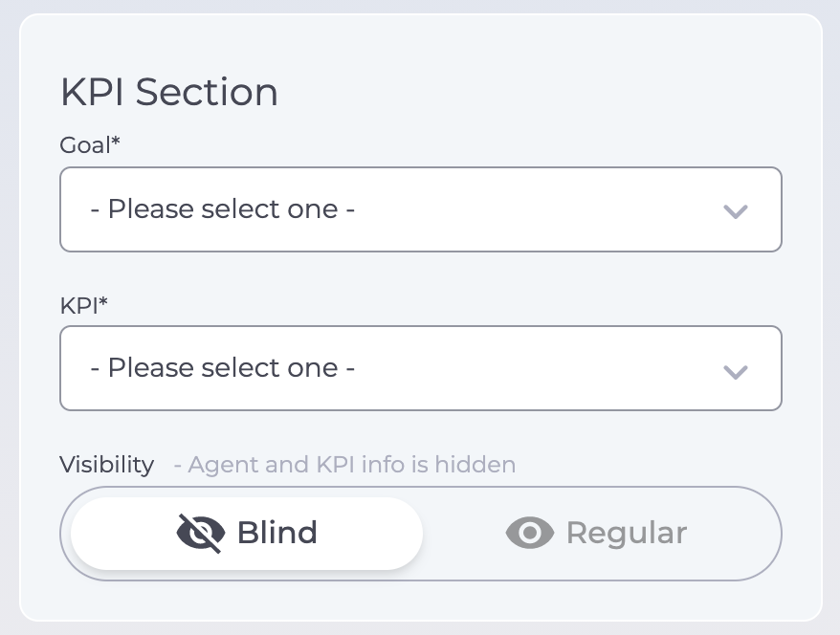Open the KPI dropdown
840x635 pixels.
(421, 368)
